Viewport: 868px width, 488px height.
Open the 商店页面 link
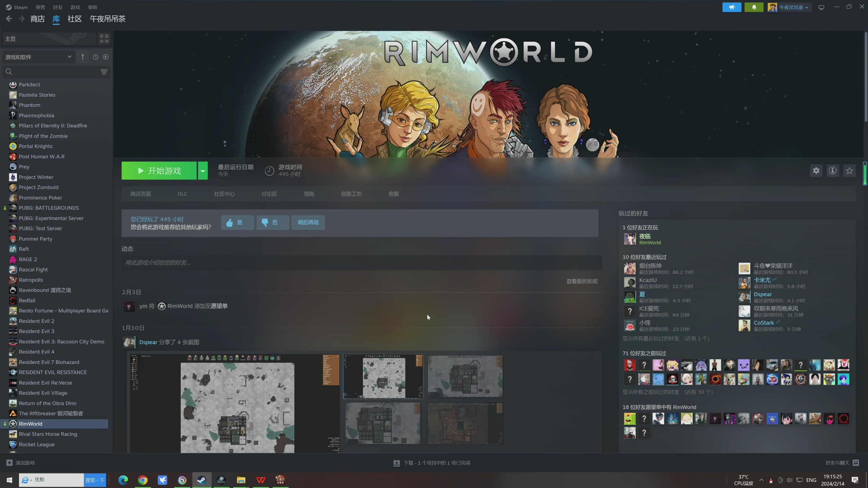click(140, 194)
